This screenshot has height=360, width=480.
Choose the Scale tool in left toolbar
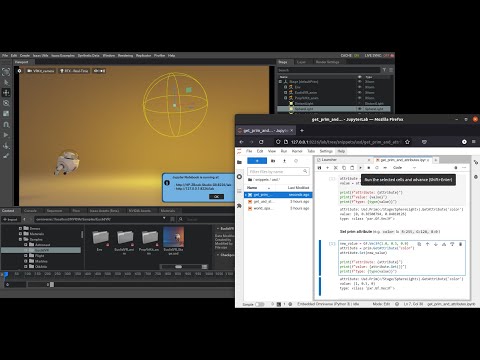(x=6, y=114)
